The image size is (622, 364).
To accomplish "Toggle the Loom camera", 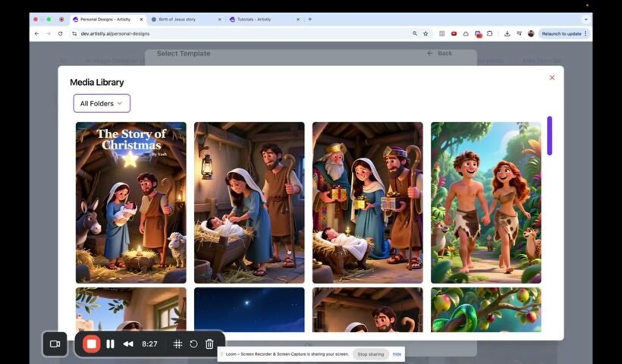I will [x=55, y=344].
